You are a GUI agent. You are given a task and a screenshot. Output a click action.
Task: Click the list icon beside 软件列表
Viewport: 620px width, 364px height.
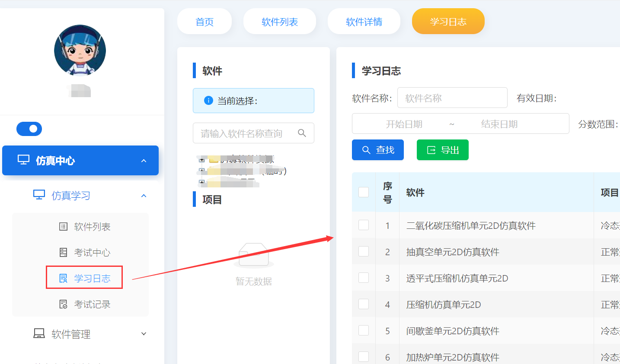coord(63,227)
